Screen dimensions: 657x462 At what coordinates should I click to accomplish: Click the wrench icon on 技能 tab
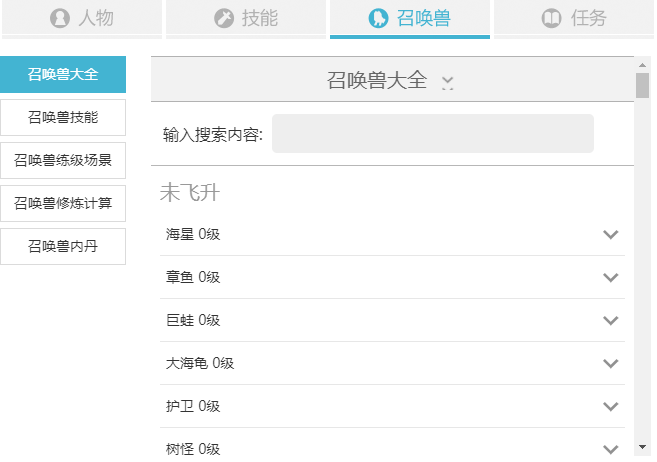pyautogui.click(x=224, y=18)
